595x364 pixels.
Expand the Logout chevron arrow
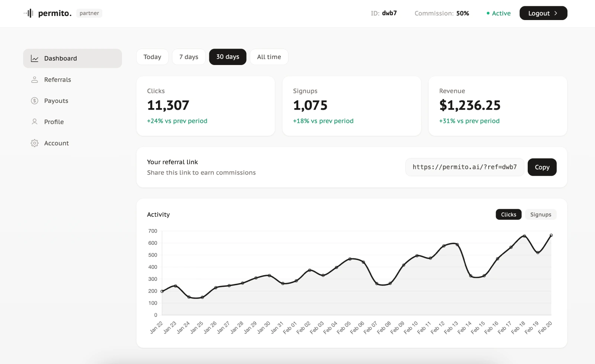point(556,13)
